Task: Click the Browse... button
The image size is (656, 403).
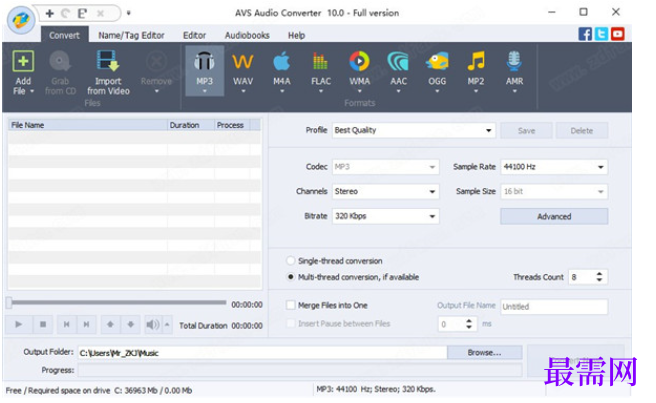Action: (x=484, y=352)
